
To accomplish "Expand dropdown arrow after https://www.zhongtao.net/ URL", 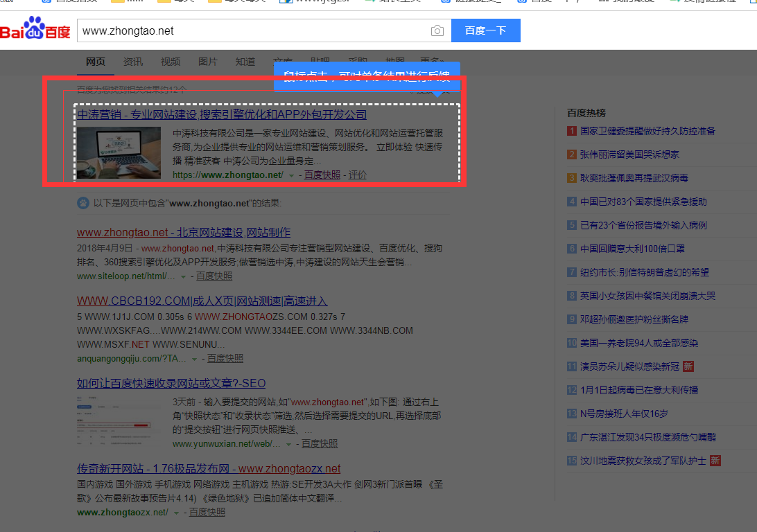I will (291, 176).
